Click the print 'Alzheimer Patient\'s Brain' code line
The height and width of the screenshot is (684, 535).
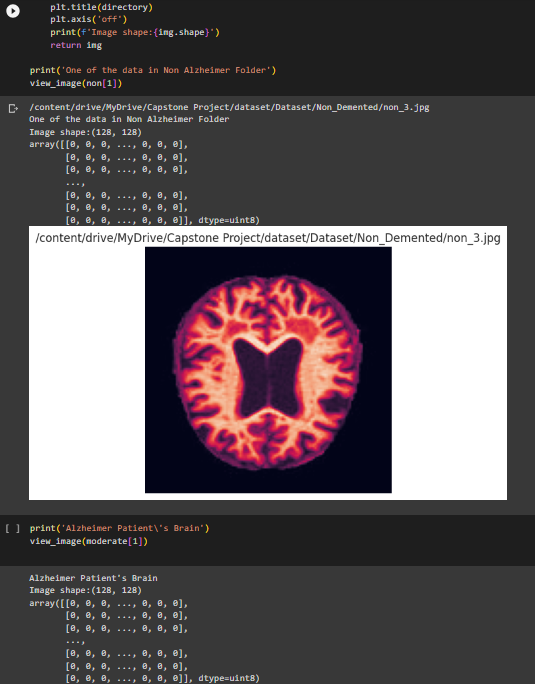click(x=120, y=528)
